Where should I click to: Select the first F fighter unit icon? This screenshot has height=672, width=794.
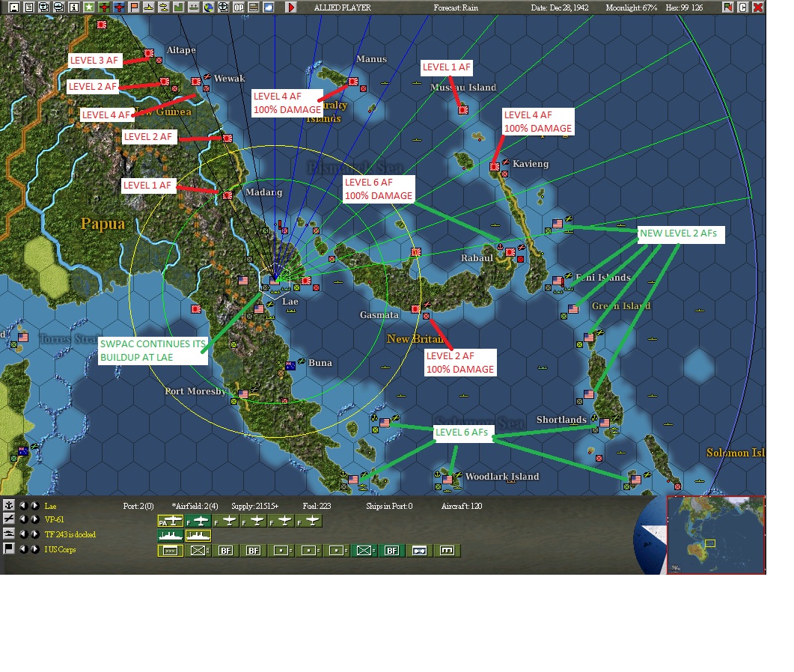[x=198, y=521]
